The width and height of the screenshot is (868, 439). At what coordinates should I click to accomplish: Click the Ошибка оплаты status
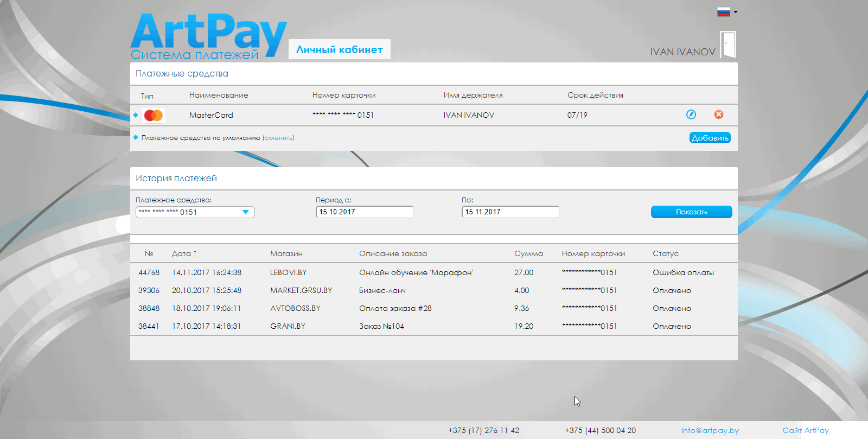[x=683, y=272]
